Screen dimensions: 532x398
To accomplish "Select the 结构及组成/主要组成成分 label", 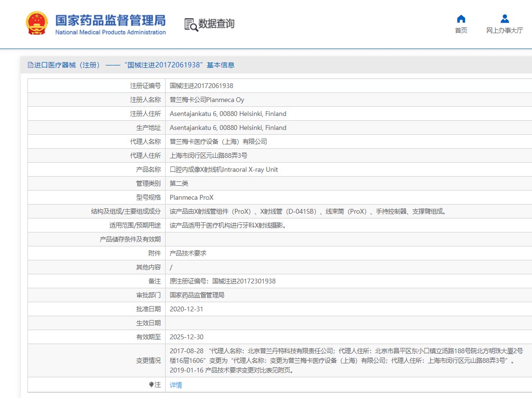I will [x=126, y=211].
